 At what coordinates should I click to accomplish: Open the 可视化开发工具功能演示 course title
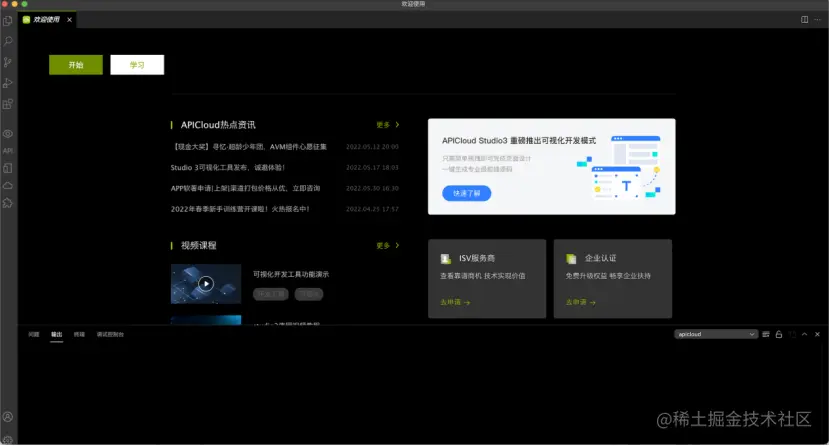tap(291, 274)
